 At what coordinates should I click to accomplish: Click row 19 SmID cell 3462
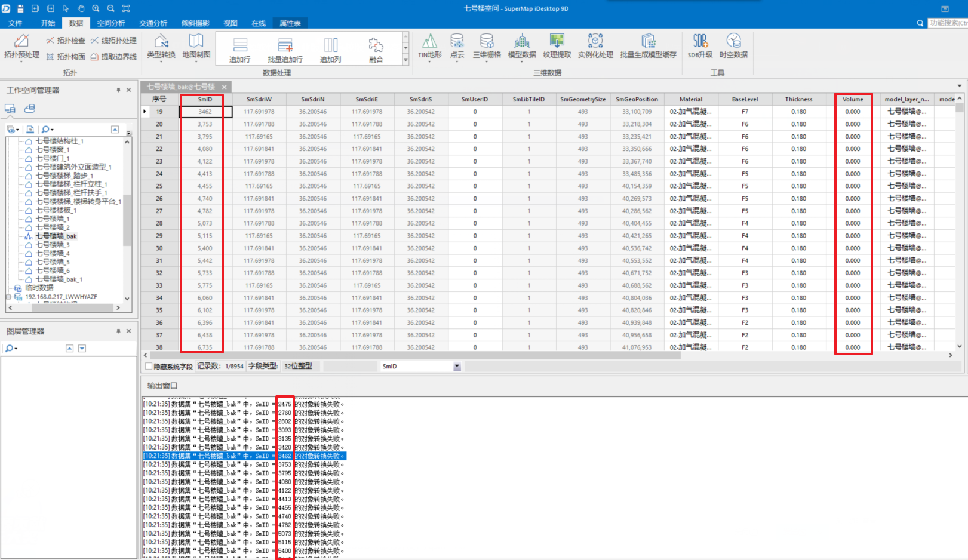point(205,112)
